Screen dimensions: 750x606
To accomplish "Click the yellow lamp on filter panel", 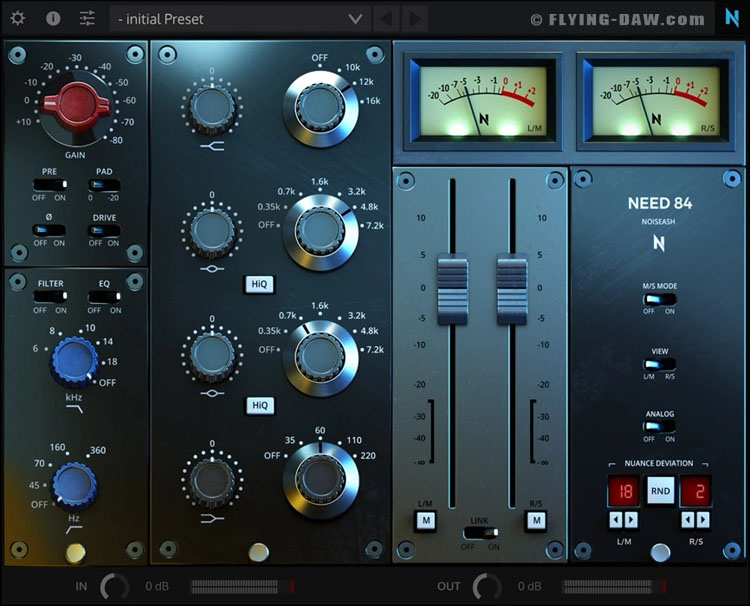I will (76, 553).
